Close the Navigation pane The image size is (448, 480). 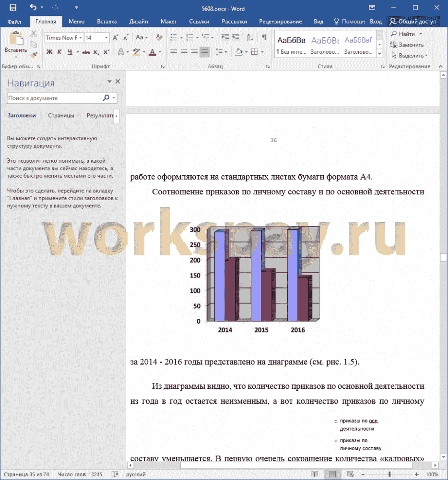coord(118,82)
